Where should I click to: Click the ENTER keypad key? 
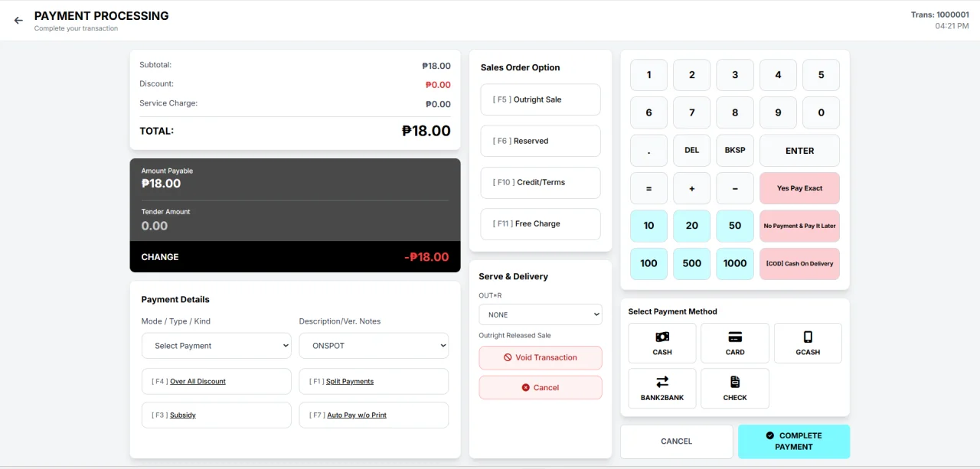[x=799, y=151]
